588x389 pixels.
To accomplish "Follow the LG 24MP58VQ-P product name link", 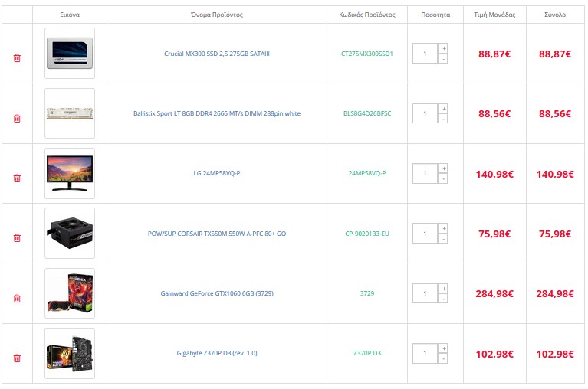I will [217, 173].
